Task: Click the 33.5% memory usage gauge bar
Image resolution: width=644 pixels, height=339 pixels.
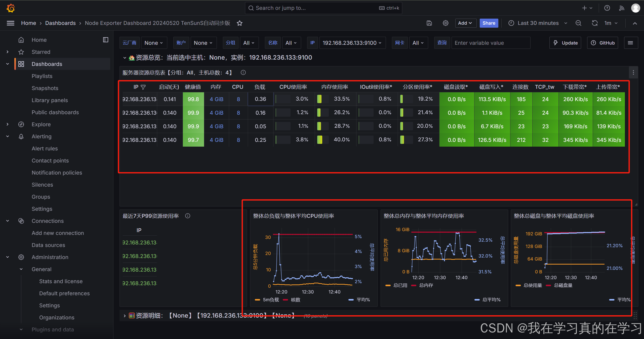Action: point(323,99)
